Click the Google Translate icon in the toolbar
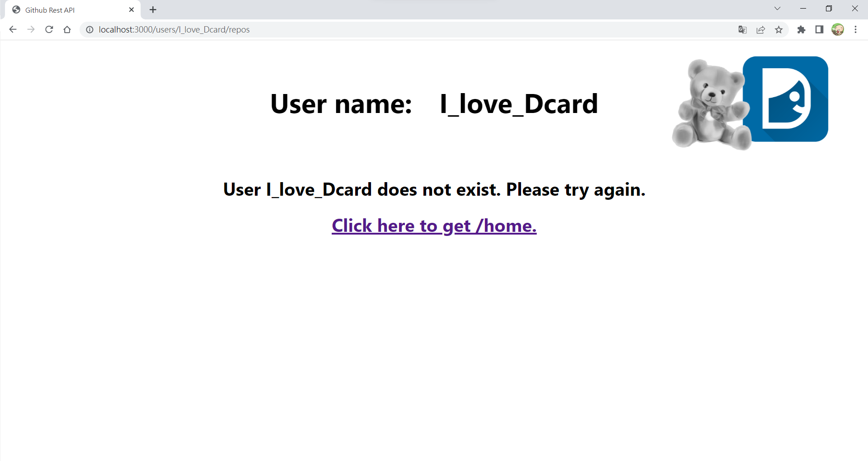 point(742,29)
